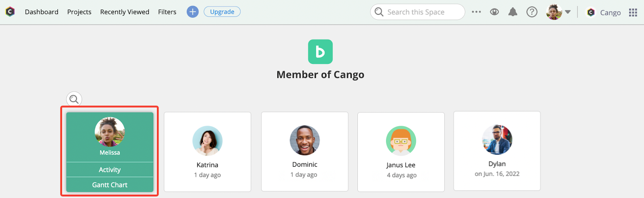Open the Filters menu
This screenshot has height=198, width=644.
(167, 12)
